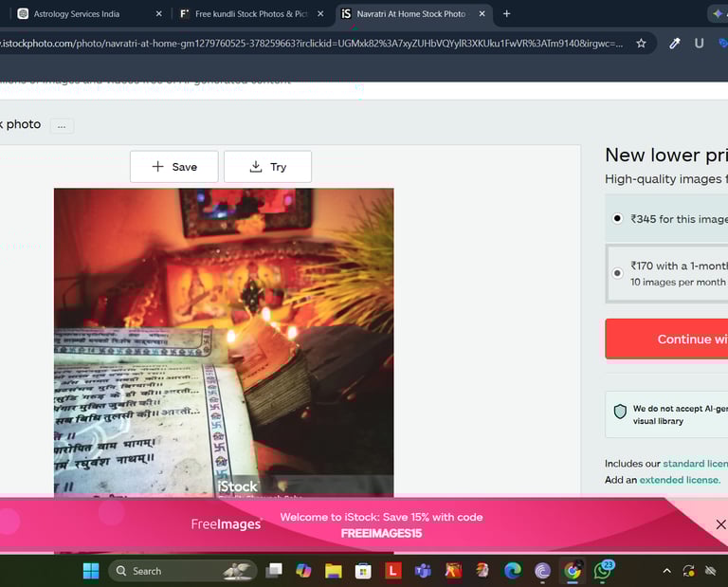Open Microsoft Store from the taskbar
Viewport: 728px width, 587px height.
point(363,571)
